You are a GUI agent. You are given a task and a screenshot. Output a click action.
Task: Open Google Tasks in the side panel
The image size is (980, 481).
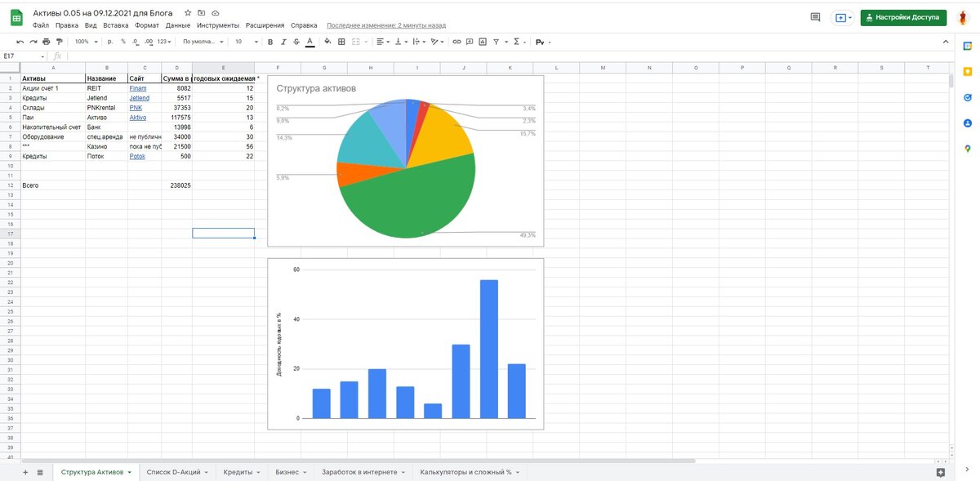point(968,97)
